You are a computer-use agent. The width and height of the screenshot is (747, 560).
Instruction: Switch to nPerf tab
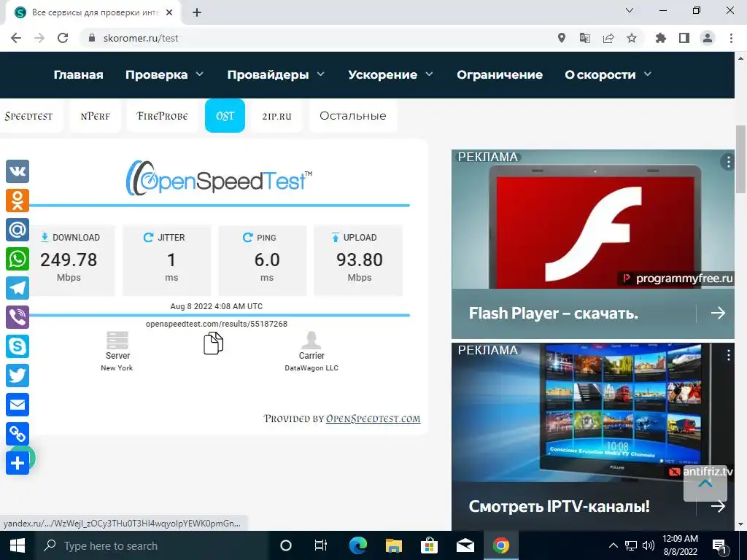pos(96,116)
